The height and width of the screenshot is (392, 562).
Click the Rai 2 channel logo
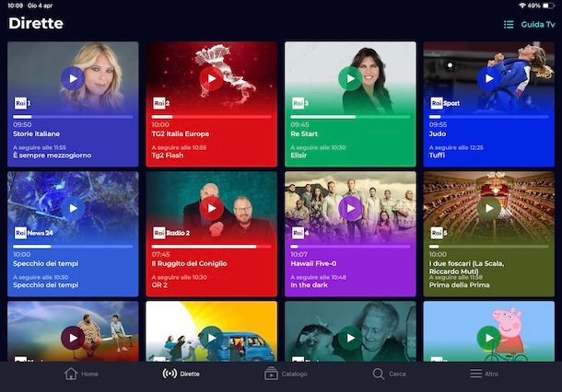click(161, 103)
